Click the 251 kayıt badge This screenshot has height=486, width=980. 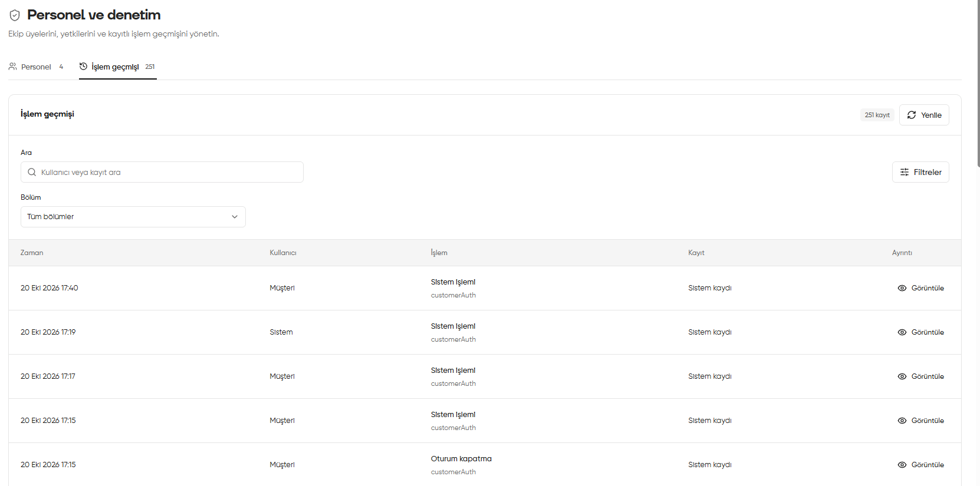[x=877, y=115]
